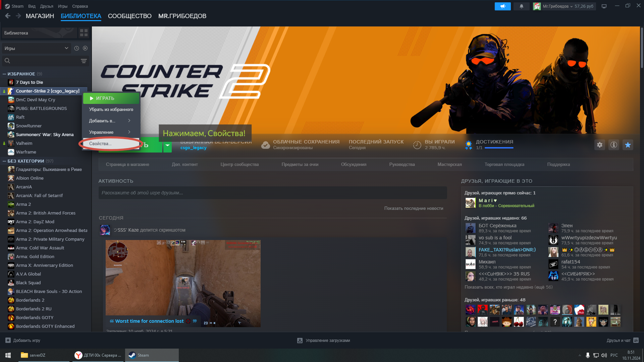
Task: Select Свойства in context menu
Action: tap(111, 143)
